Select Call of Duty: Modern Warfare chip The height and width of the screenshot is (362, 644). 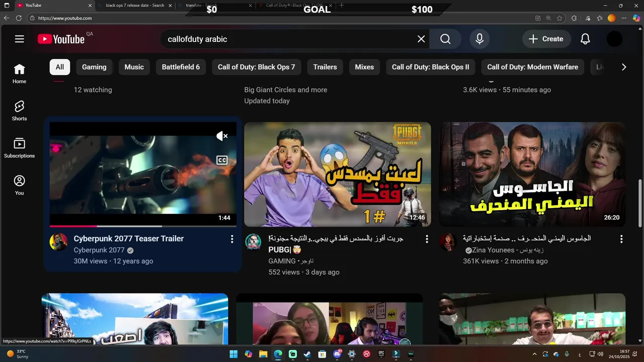tap(533, 67)
